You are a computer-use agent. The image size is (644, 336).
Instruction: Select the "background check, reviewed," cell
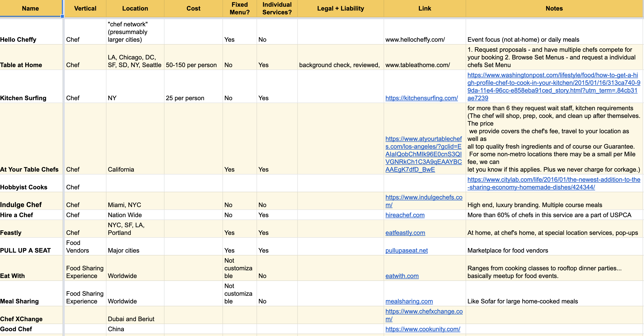pos(340,57)
